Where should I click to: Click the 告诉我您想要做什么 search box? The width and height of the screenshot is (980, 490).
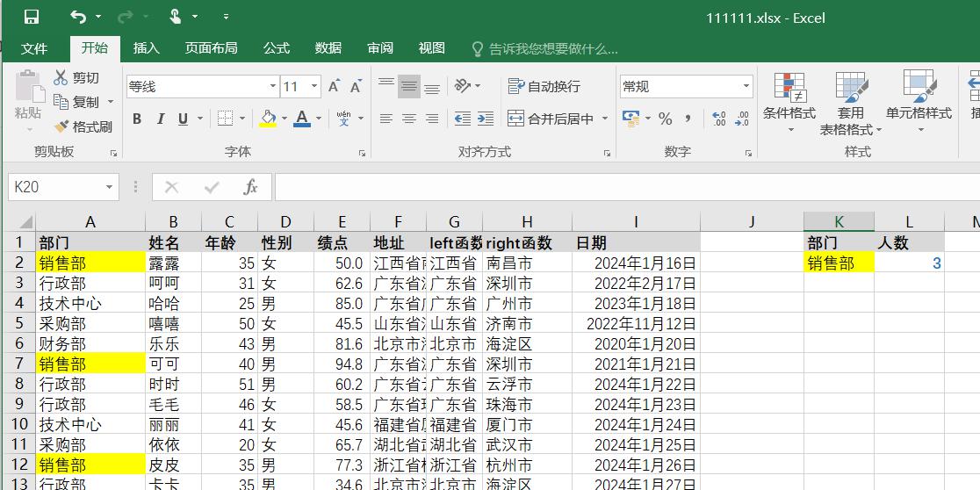(545, 49)
